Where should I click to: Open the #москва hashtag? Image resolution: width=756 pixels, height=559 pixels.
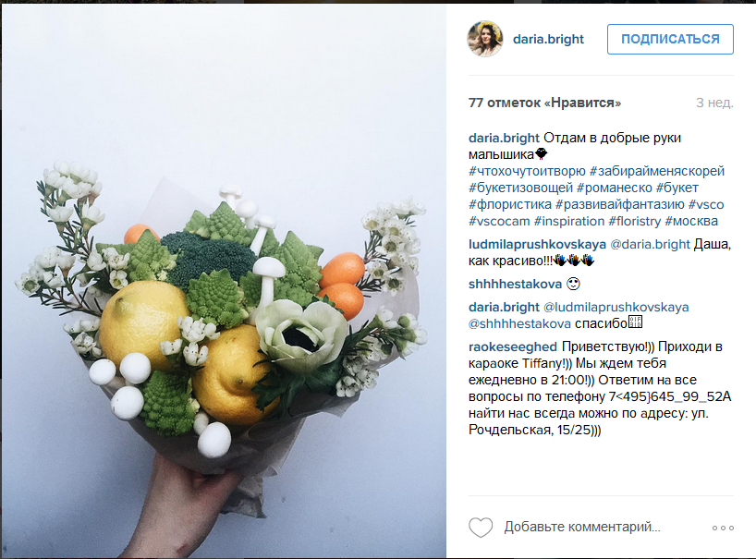point(691,221)
